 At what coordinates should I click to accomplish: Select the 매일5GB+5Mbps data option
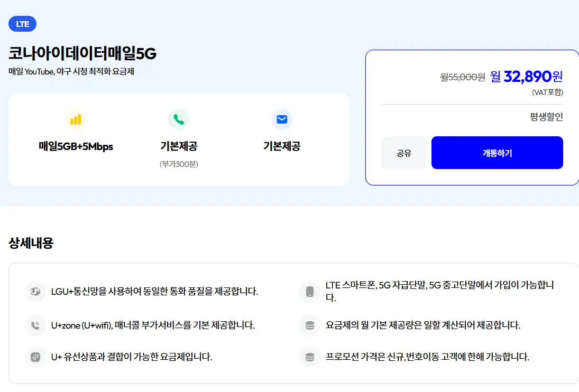pyautogui.click(x=76, y=147)
